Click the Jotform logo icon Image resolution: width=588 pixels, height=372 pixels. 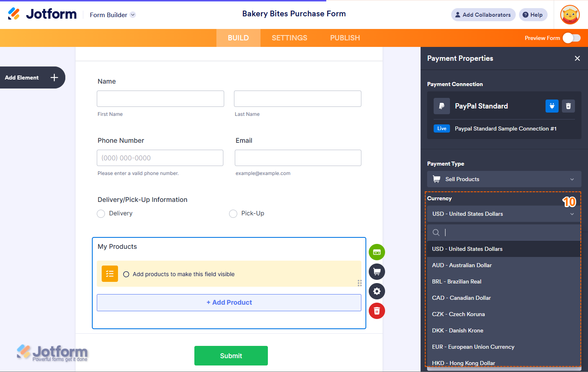[x=14, y=14]
